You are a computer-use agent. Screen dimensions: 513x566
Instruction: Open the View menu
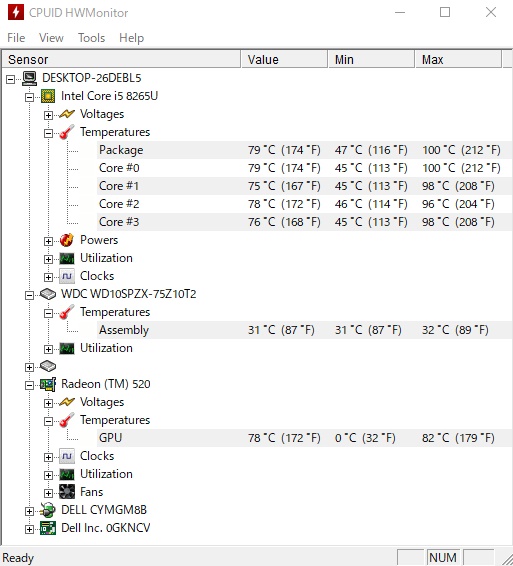tap(51, 38)
